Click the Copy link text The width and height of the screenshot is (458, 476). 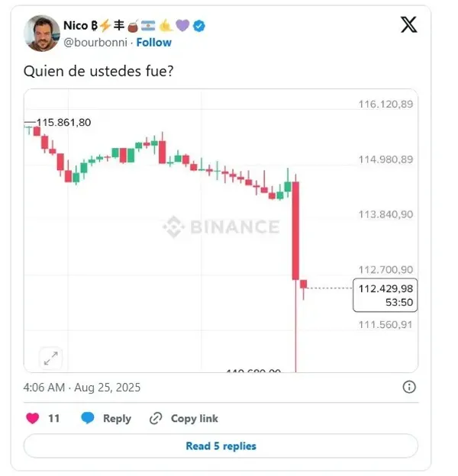(195, 418)
